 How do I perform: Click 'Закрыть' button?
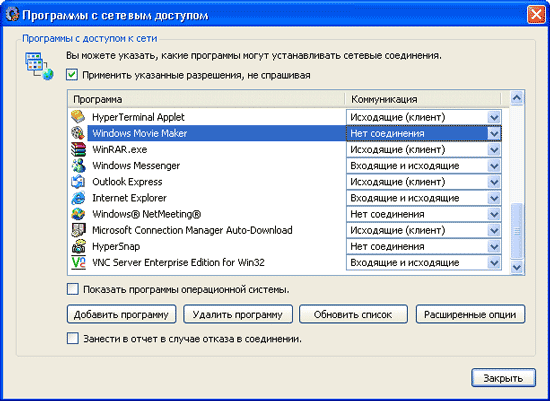pyautogui.click(x=503, y=378)
